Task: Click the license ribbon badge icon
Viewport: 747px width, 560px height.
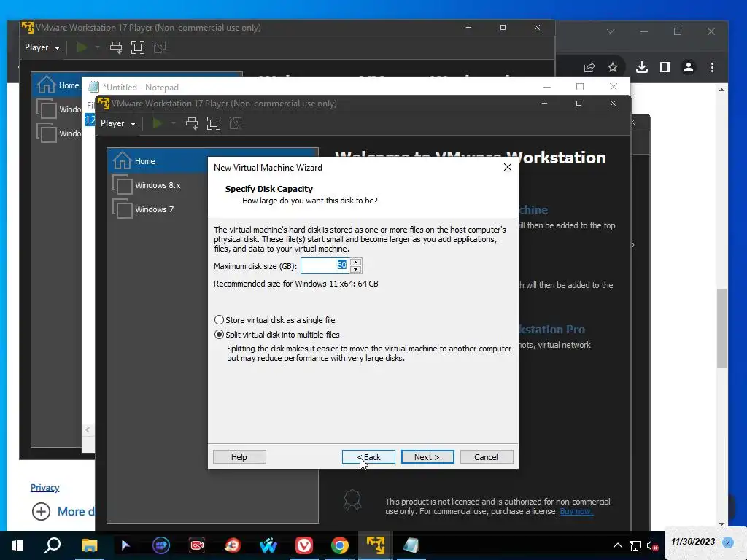Action: 352,501
